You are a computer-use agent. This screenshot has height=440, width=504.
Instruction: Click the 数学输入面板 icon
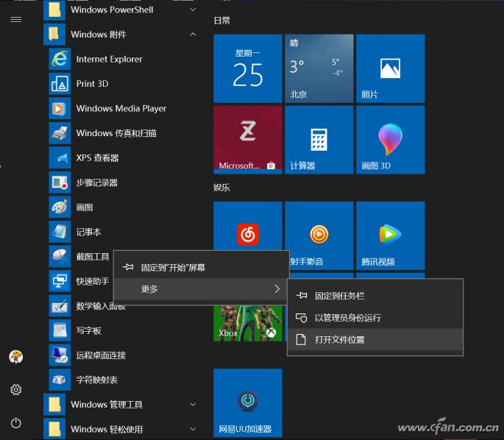[x=60, y=306]
